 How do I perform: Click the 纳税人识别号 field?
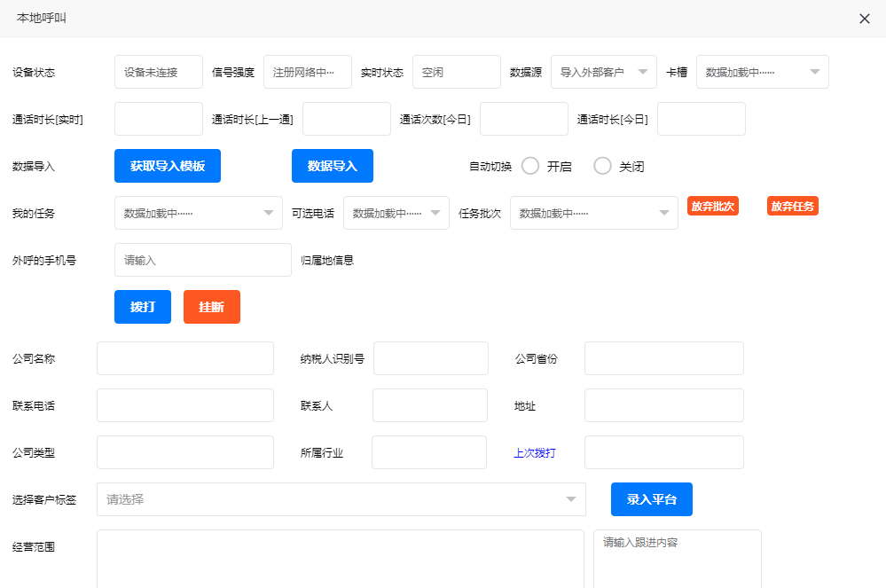430,358
